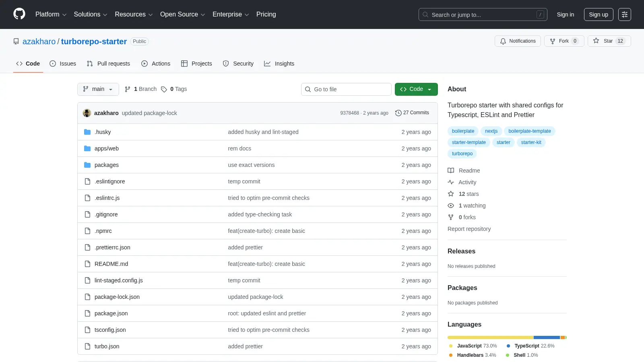The height and width of the screenshot is (362, 644).
Task: Click the star icon in Star button
Action: pyautogui.click(x=596, y=41)
